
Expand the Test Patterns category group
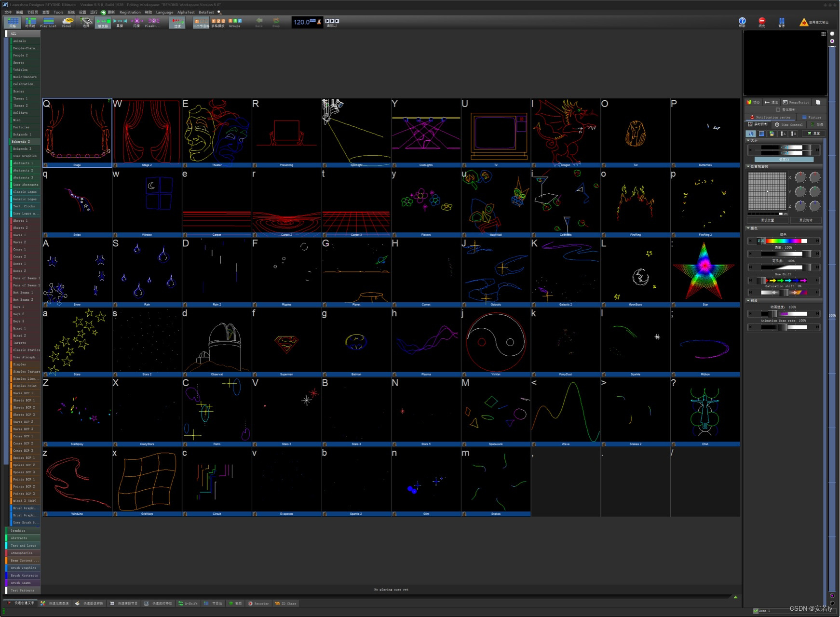[x=23, y=590]
